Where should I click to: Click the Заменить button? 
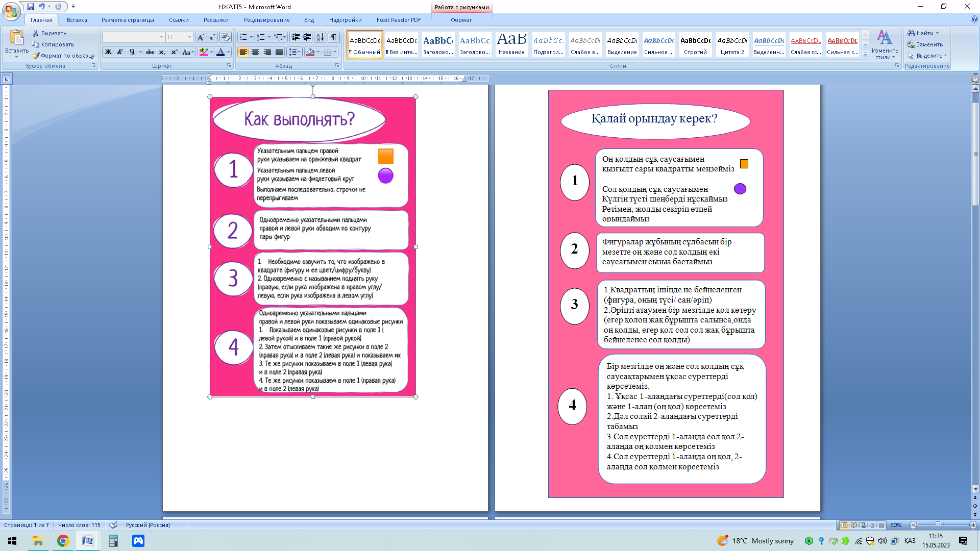pos(929,44)
